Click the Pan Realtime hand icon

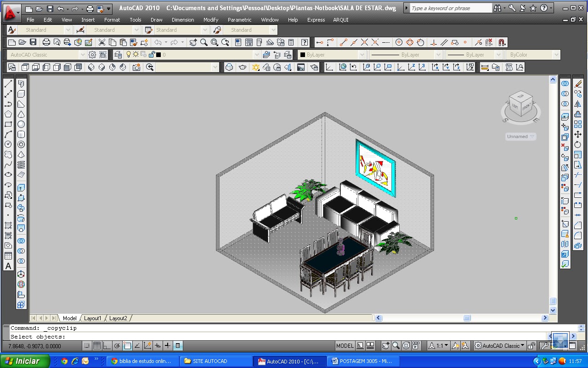193,42
